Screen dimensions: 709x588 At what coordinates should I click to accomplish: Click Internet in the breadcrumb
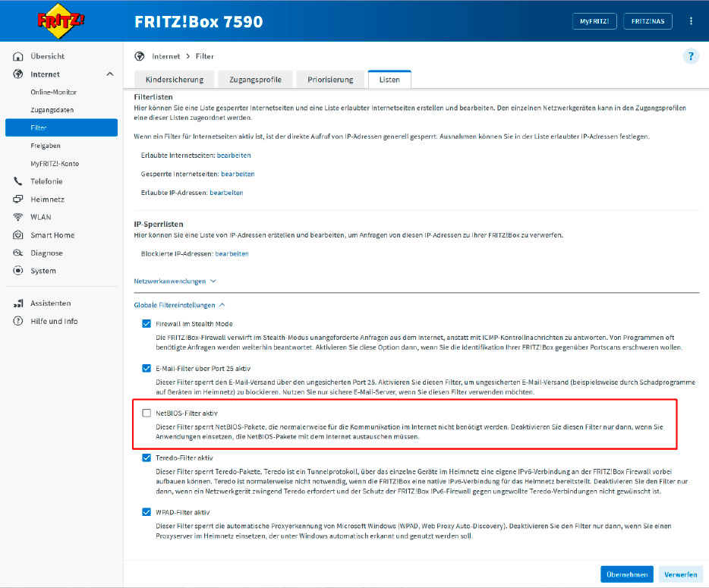[166, 56]
